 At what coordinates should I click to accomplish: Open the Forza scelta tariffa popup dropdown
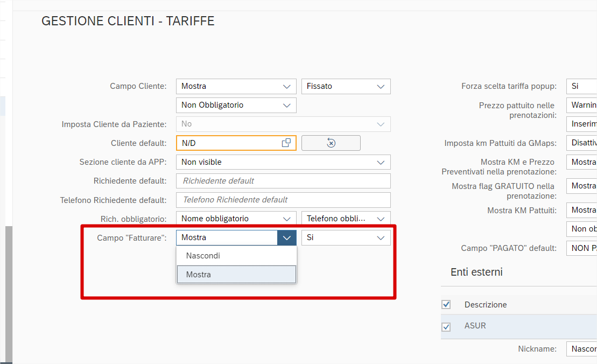click(581, 86)
